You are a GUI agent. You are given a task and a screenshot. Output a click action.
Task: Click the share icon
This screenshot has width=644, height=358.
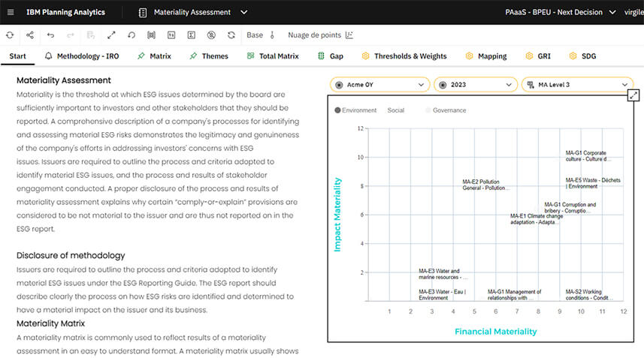30,35
